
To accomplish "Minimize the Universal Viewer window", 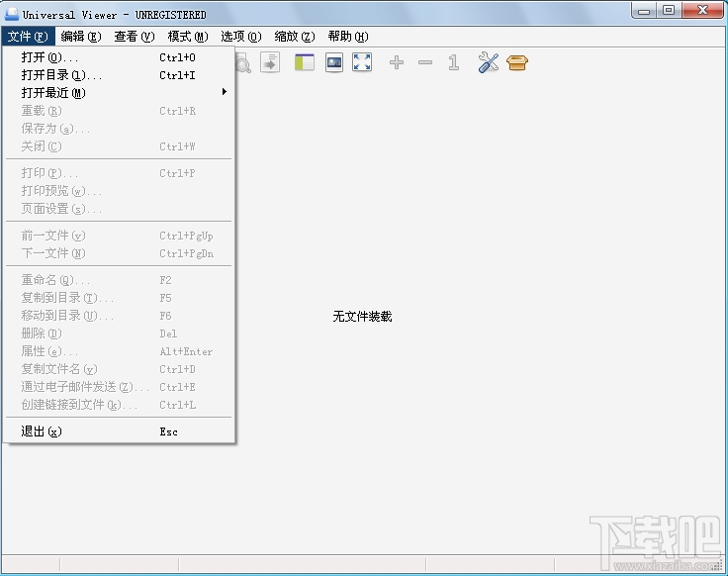I will (644, 11).
